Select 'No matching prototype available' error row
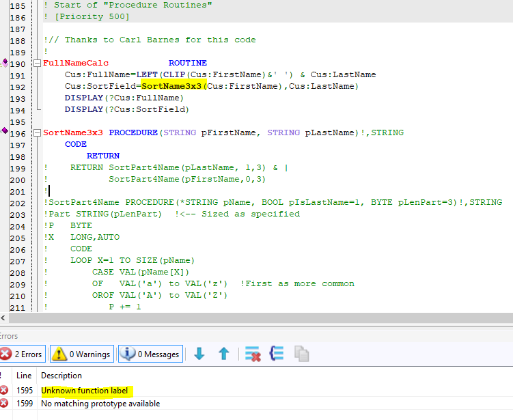 pos(100,404)
